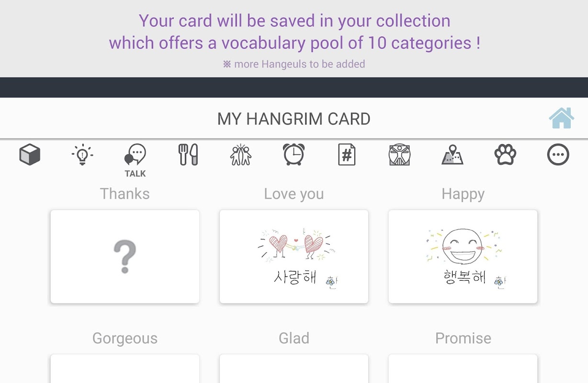588x383 pixels.
Task: Open the hash number category icon
Action: [x=347, y=155]
